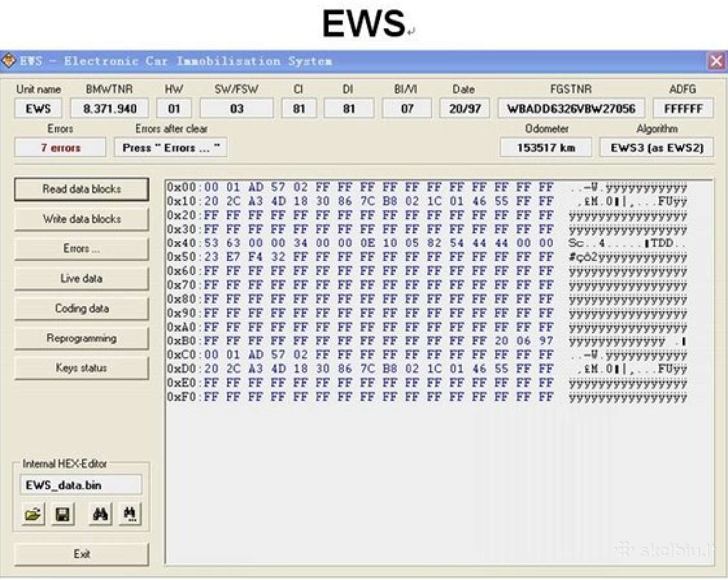This screenshot has width=728, height=580.
Task: Open a file in the HEX editor
Action: point(32,514)
